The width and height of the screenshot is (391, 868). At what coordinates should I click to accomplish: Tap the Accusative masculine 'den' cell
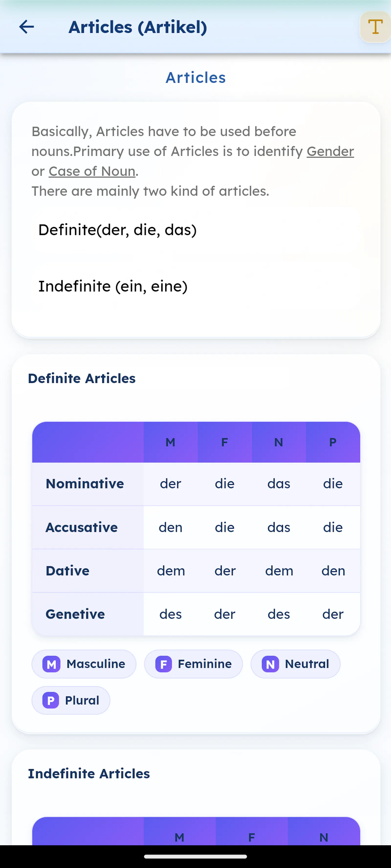pos(171,527)
